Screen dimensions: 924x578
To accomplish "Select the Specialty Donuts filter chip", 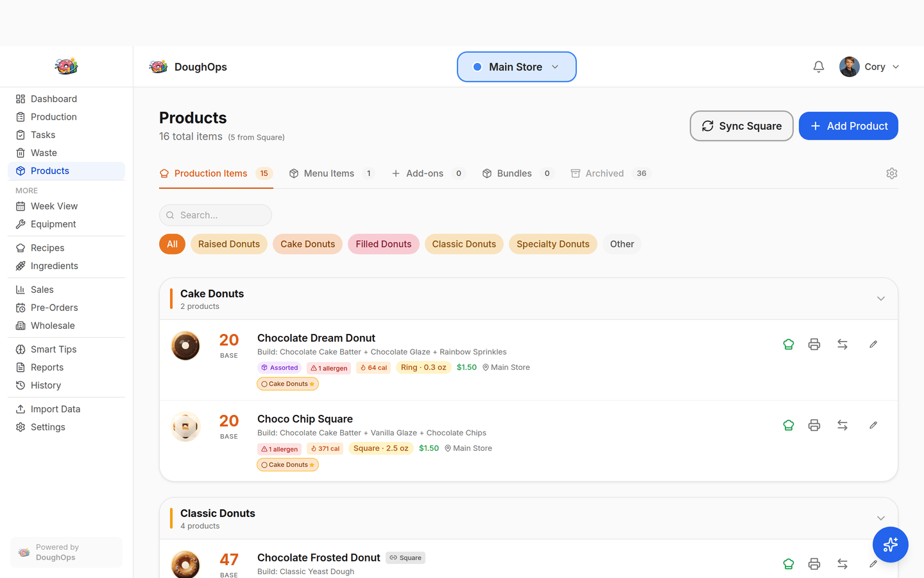I will point(552,244).
